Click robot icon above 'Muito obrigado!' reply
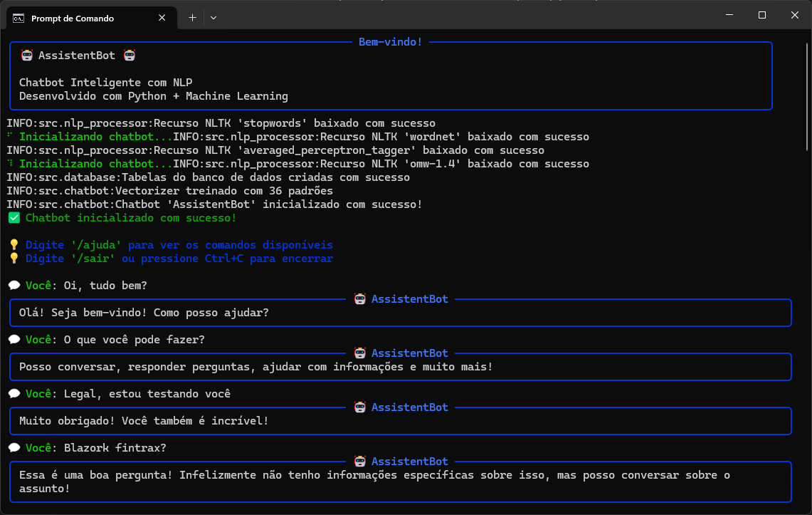Viewport: 812px width, 515px height. click(360, 407)
